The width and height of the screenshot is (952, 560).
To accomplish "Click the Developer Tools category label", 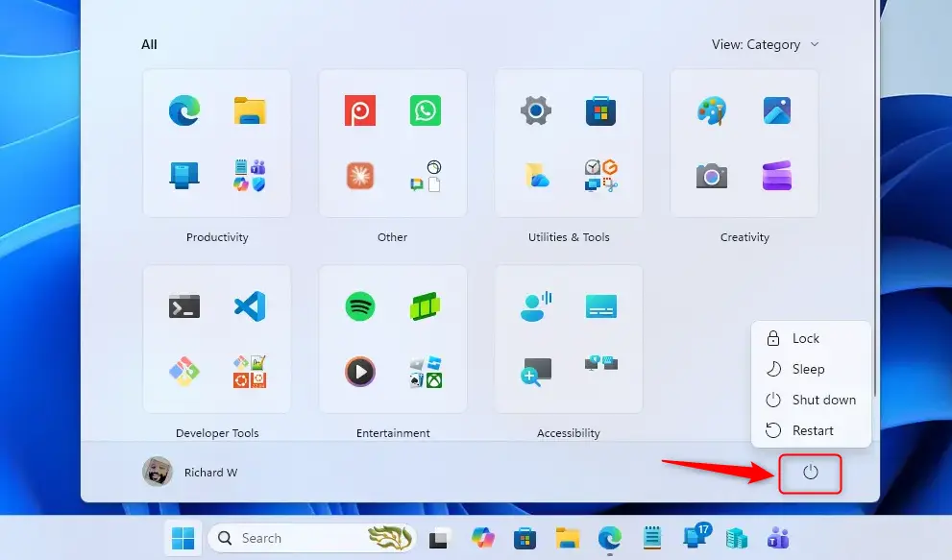I will coord(217,433).
